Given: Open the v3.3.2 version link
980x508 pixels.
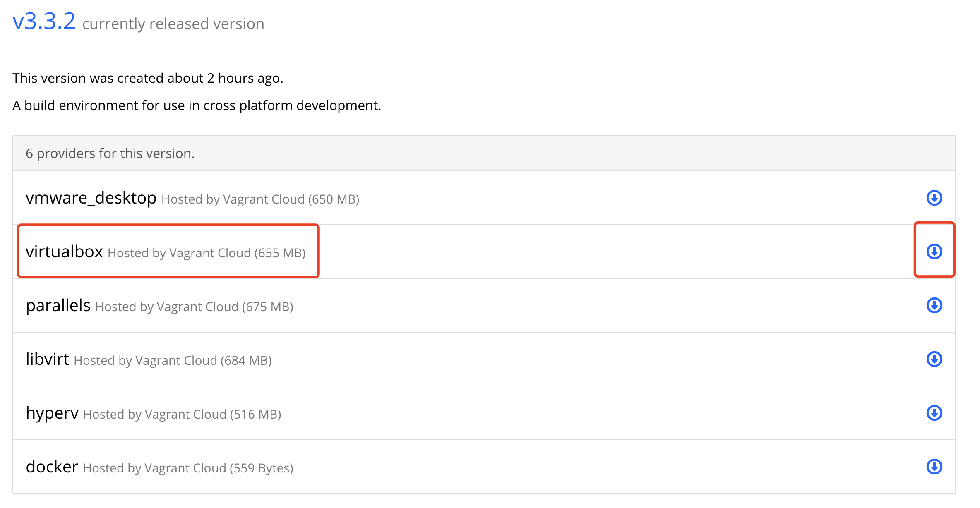Looking at the screenshot, I should 44,22.
